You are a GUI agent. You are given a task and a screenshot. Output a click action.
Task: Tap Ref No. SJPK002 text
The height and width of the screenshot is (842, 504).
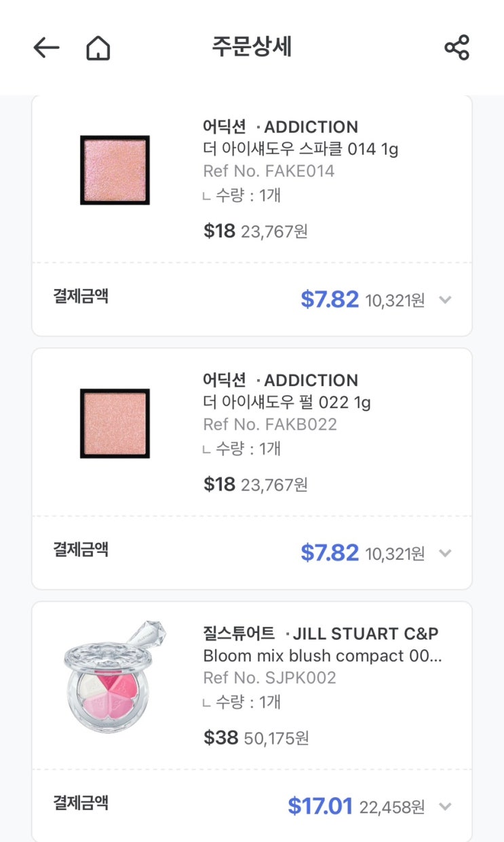click(x=269, y=678)
